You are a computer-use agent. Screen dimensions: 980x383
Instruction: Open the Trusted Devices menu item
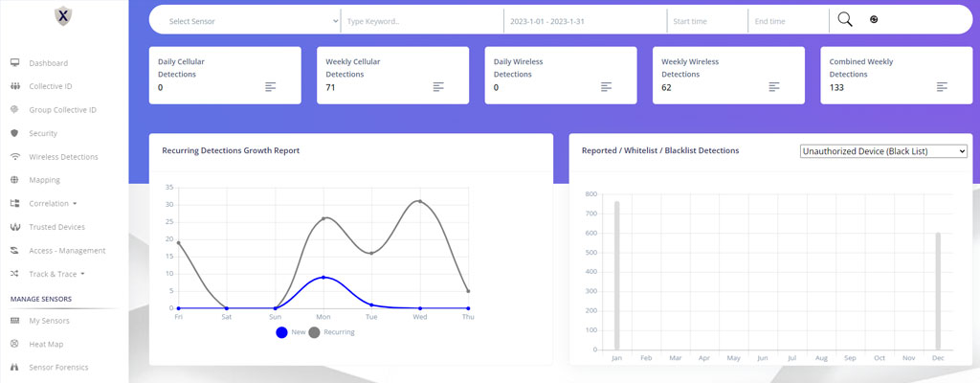coord(56,227)
